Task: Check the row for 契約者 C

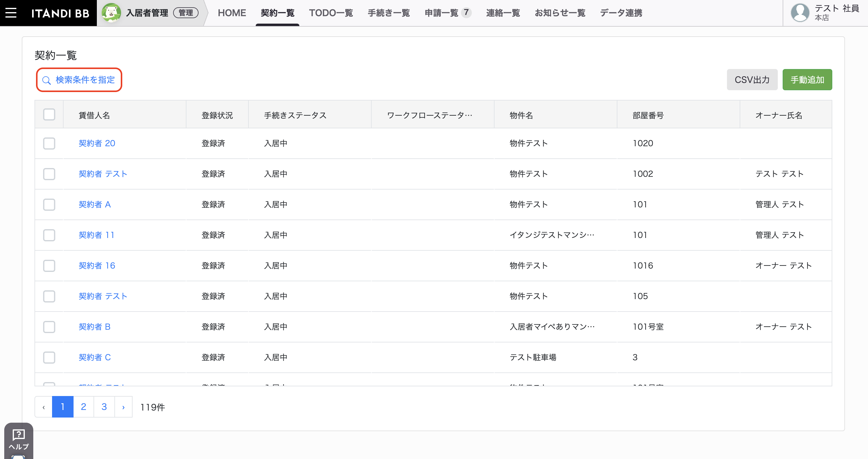Action: (49, 358)
